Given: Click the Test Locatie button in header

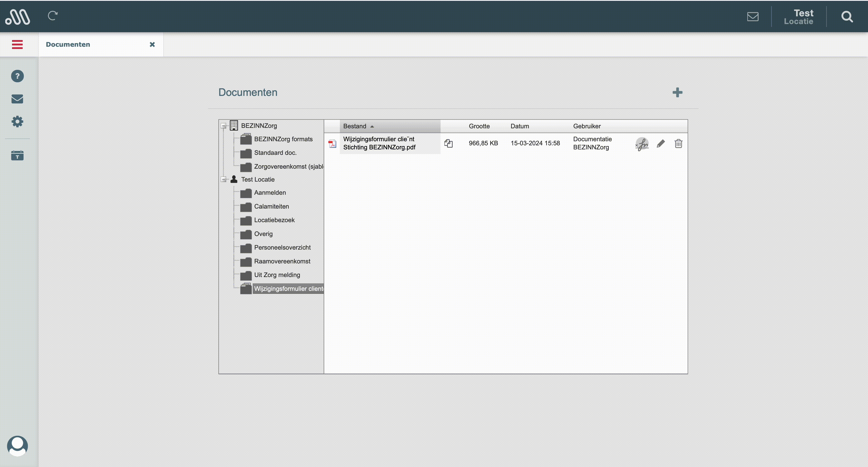Looking at the screenshot, I should click(x=799, y=17).
